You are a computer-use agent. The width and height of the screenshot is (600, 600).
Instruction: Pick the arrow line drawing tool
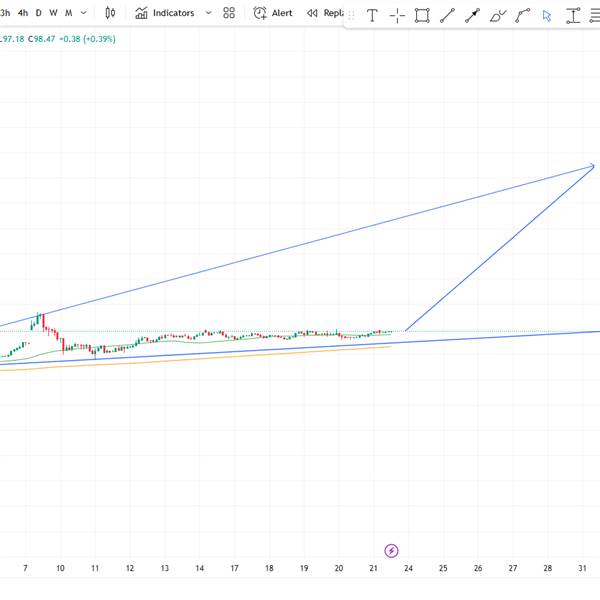pos(472,16)
